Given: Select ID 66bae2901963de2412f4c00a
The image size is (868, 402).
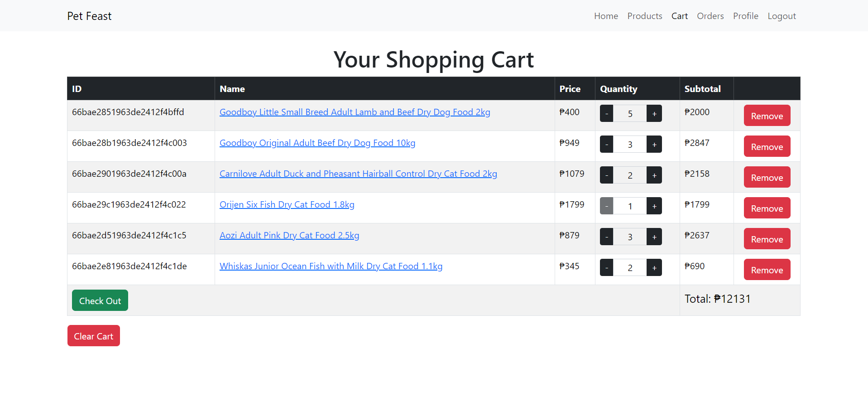Looking at the screenshot, I should [x=129, y=174].
